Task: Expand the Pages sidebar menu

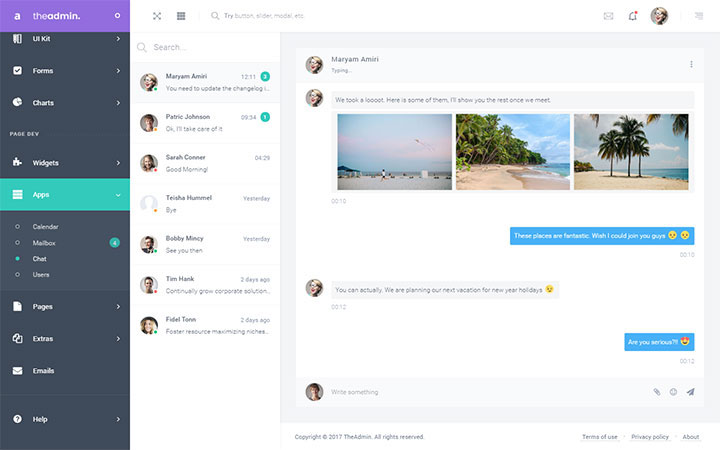Action: (65, 306)
